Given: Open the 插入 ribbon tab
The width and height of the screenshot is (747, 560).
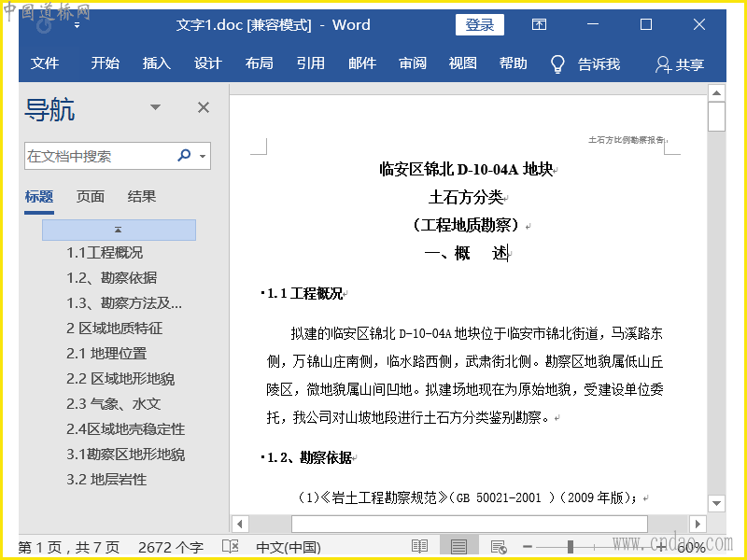Looking at the screenshot, I should [x=156, y=63].
